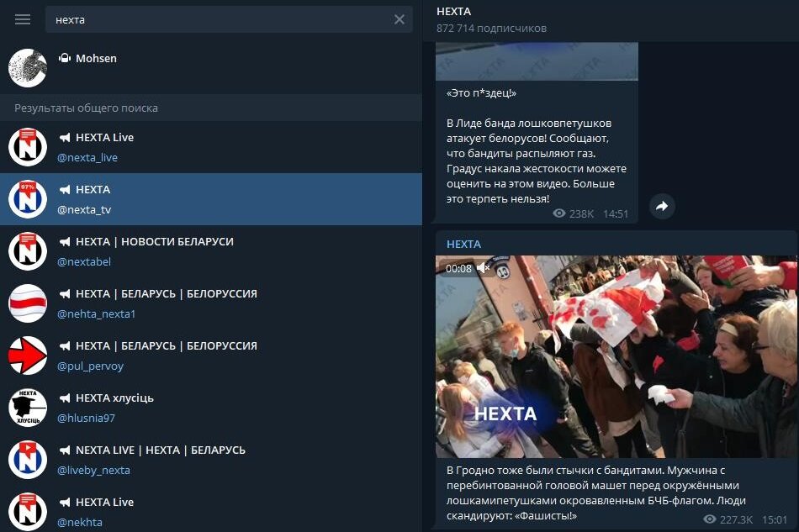Click the red arrow channel avatar
Image resolution: width=799 pixels, height=532 pixels.
tap(28, 356)
